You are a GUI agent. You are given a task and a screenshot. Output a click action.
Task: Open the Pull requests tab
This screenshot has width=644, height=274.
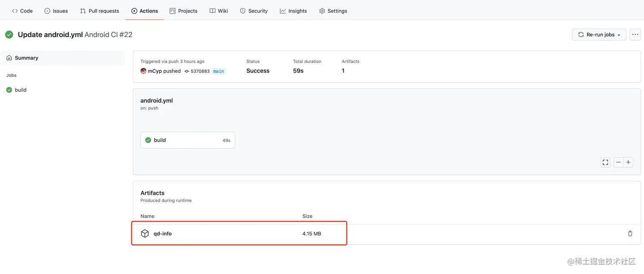[100, 11]
